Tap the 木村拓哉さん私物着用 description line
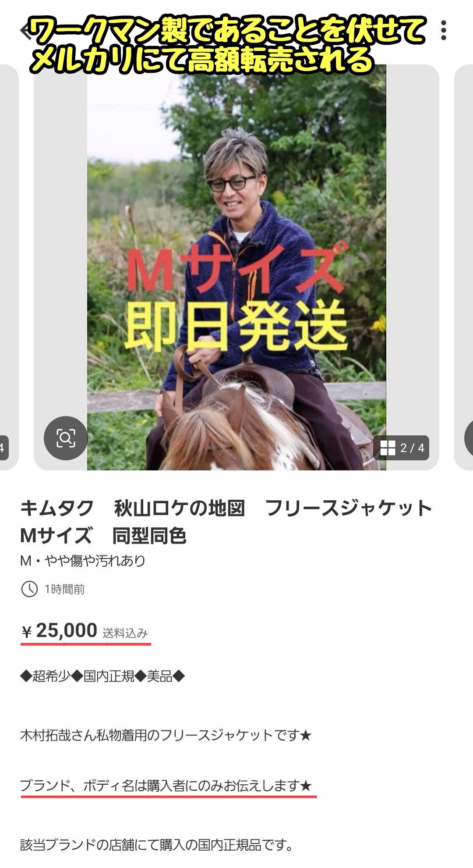Screen dimensions: 473x868 (x=166, y=735)
